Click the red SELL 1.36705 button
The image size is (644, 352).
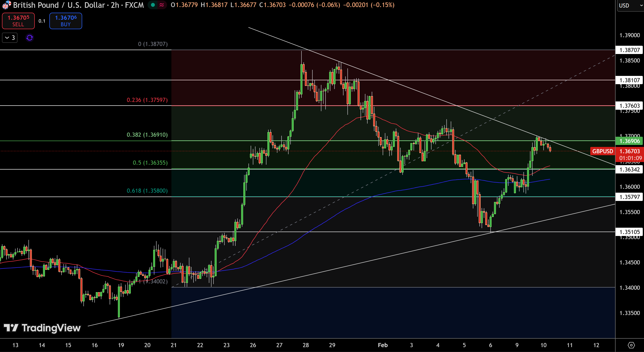[x=18, y=21]
